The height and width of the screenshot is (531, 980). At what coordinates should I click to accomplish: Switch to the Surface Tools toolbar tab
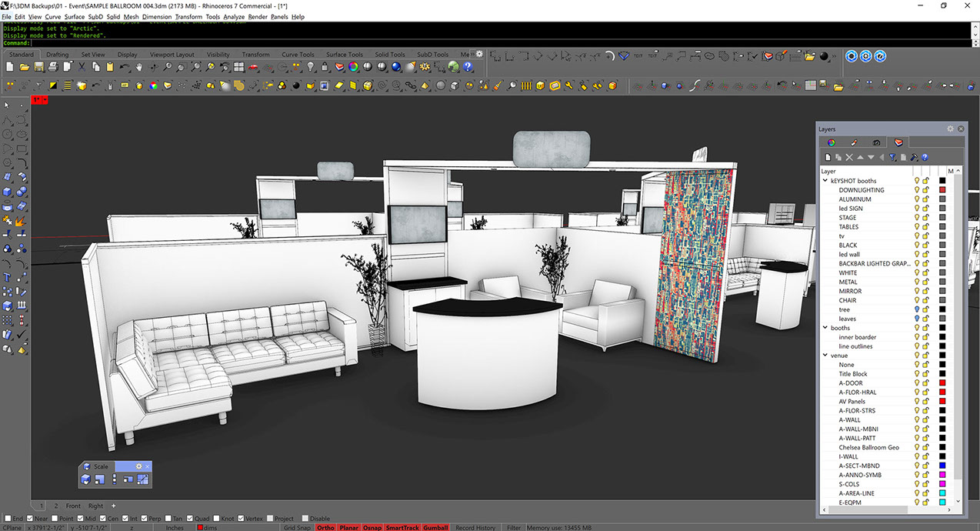pyautogui.click(x=344, y=55)
